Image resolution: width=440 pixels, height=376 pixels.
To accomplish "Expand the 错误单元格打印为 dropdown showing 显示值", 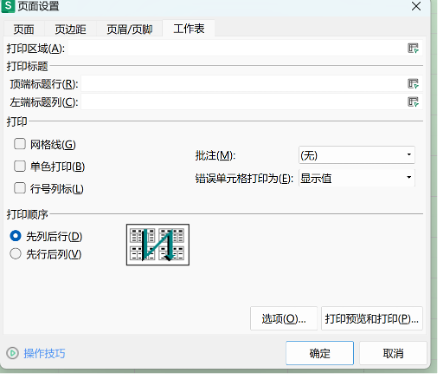I will coord(356,178).
